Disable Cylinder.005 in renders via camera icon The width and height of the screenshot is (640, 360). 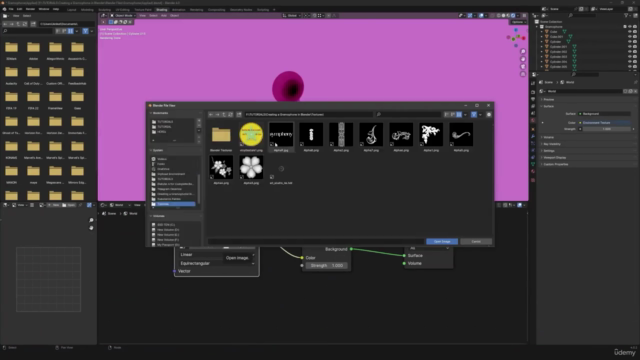coord(635,67)
